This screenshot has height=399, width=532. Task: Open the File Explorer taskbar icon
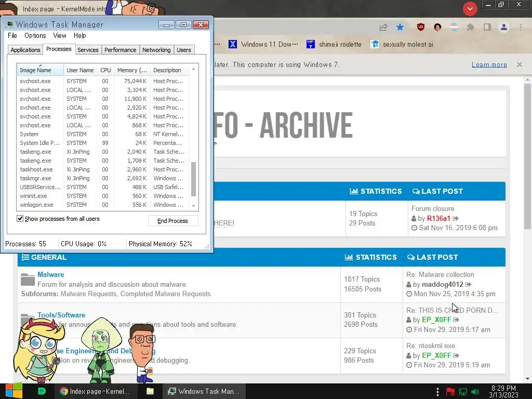pos(150,391)
